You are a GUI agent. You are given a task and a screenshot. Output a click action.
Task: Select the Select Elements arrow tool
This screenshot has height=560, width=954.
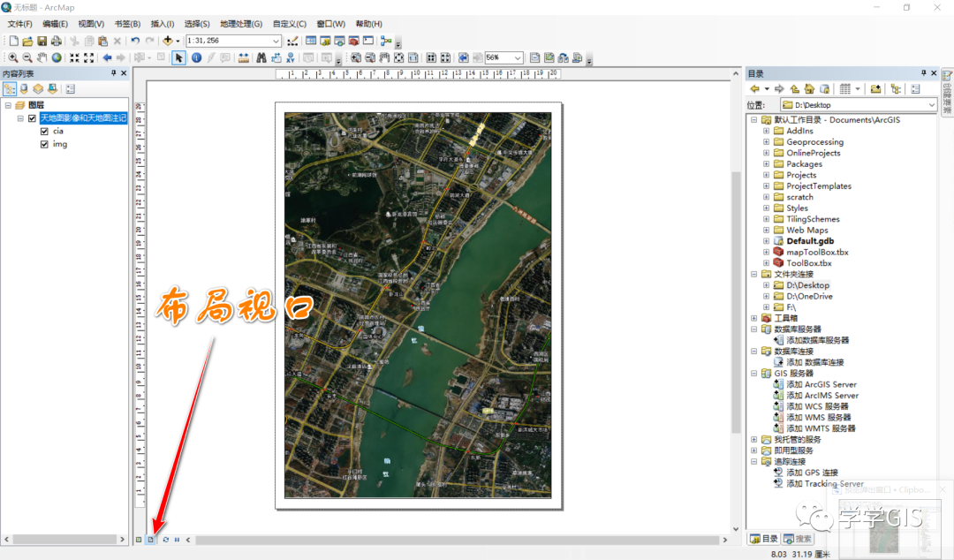pyautogui.click(x=178, y=57)
